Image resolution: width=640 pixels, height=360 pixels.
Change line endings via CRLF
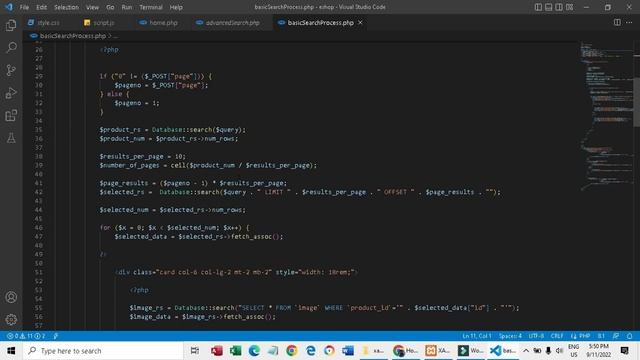pyautogui.click(x=557, y=336)
